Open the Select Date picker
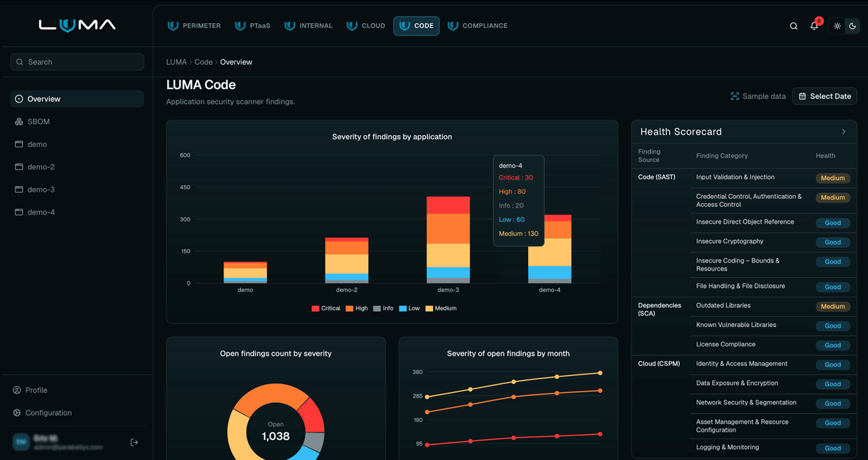868x460 pixels. tap(825, 96)
